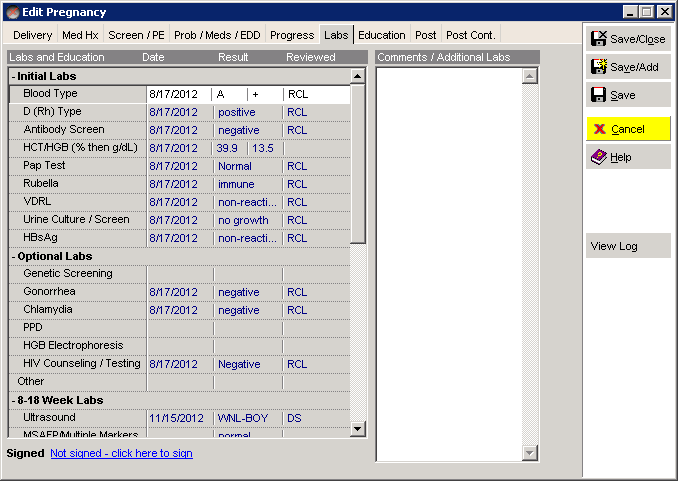Click the Save/Close floppy disk icon
Screen dimensions: 678x481
coord(599,39)
